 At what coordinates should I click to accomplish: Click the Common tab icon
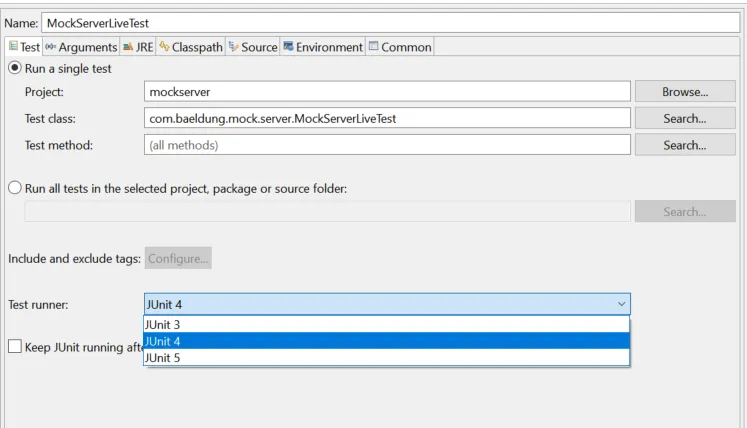point(373,47)
